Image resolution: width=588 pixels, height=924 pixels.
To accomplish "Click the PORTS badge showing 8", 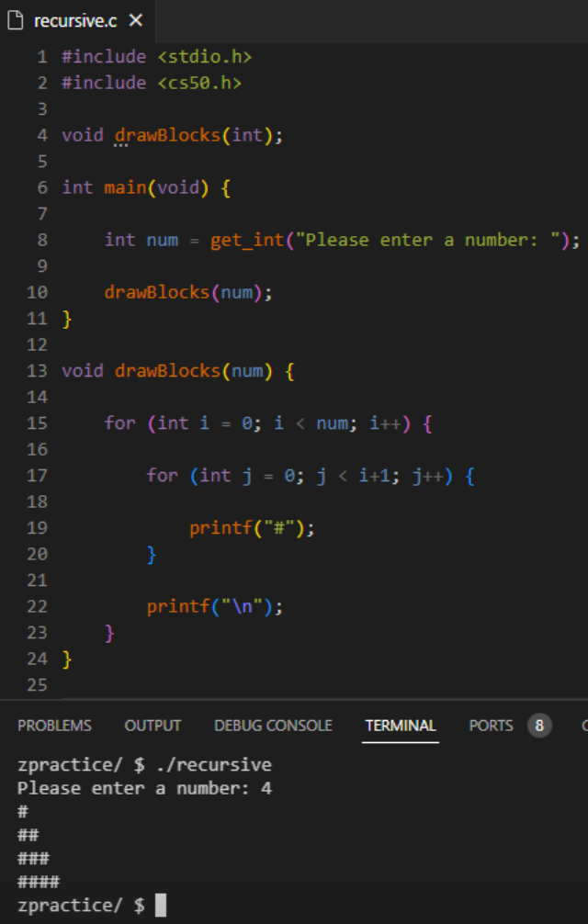I will [539, 726].
